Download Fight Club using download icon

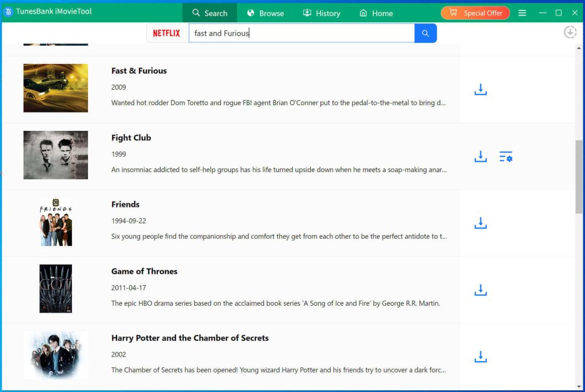tap(480, 157)
